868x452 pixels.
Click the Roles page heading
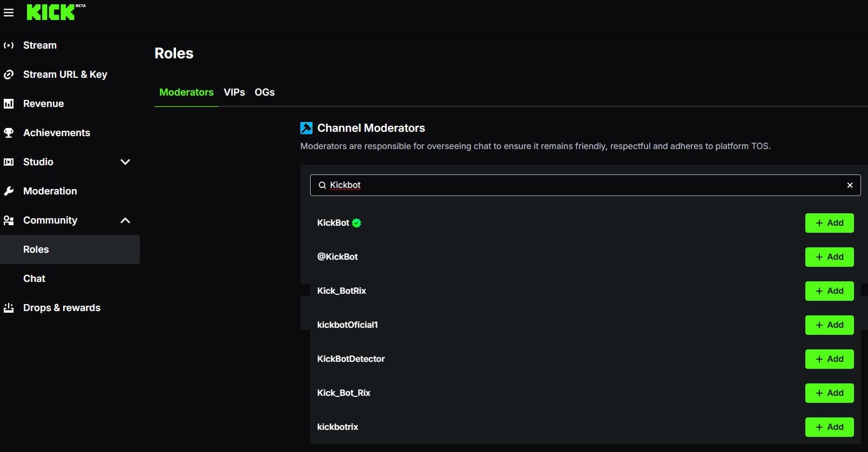point(174,53)
